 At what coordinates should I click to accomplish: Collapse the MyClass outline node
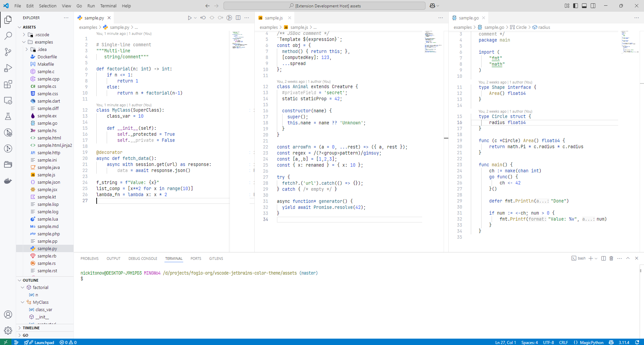[x=22, y=302]
